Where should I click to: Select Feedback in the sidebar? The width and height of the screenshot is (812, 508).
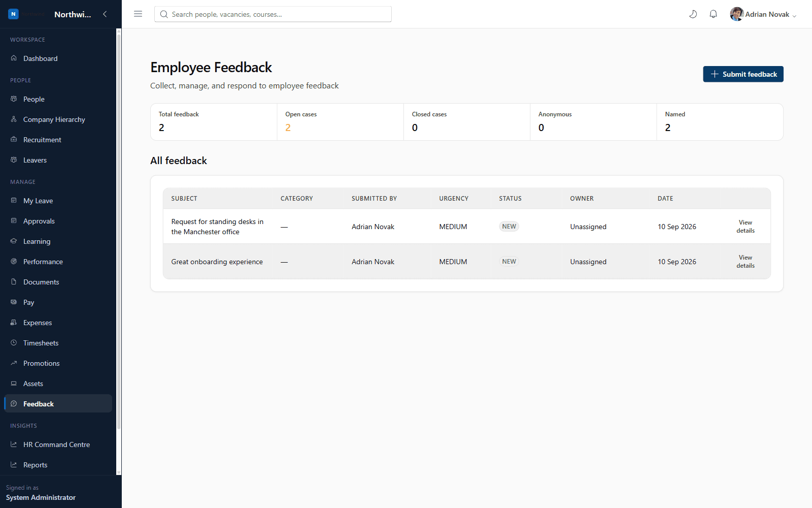coord(58,404)
